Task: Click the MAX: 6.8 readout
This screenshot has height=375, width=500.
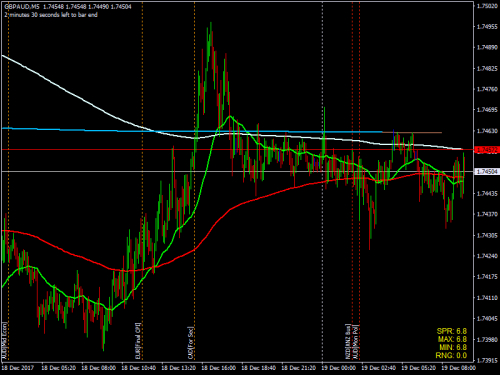Action: coord(452,339)
